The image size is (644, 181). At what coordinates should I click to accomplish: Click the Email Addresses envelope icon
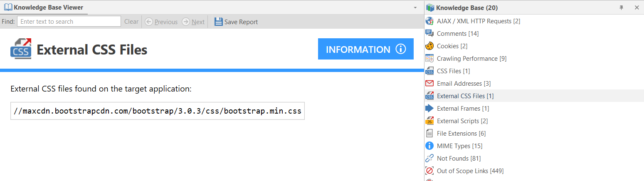[429, 84]
